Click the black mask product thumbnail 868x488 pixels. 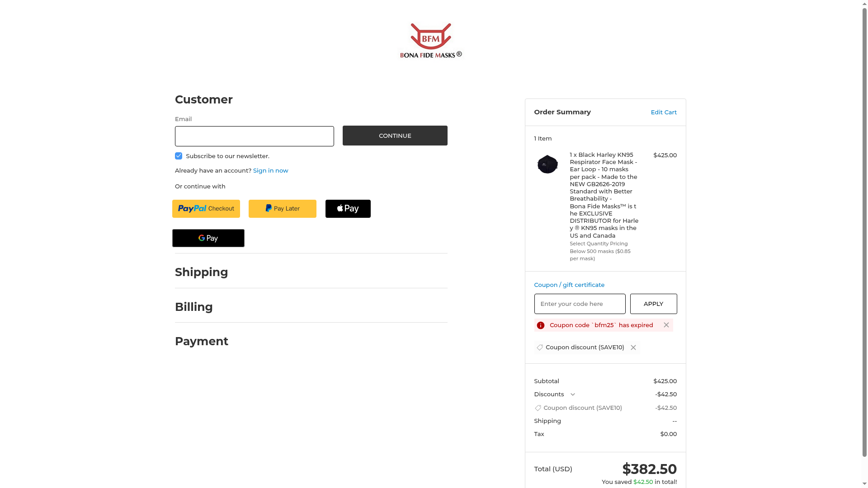click(x=547, y=164)
